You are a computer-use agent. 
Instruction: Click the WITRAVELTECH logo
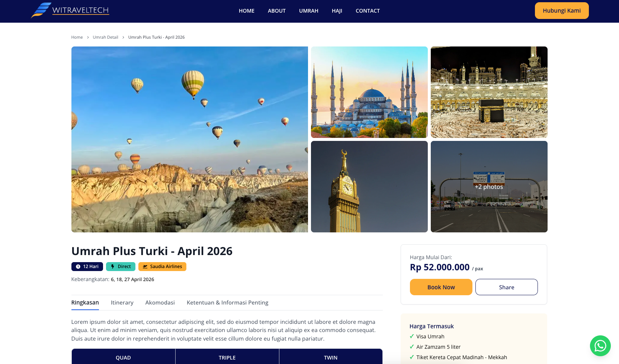click(70, 10)
